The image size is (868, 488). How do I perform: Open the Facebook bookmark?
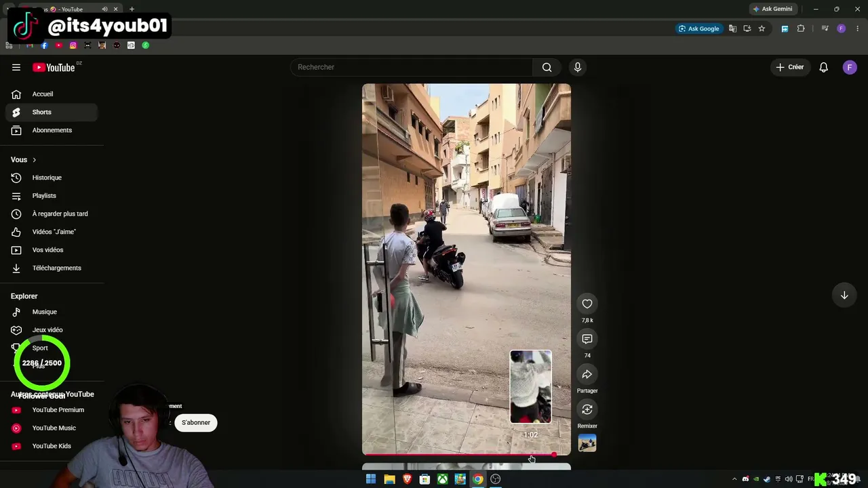pos(44,45)
